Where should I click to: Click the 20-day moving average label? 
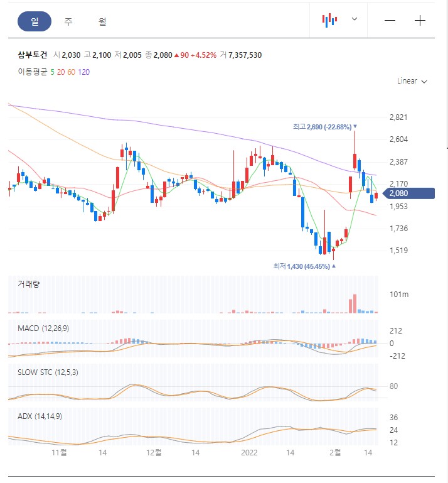point(61,72)
